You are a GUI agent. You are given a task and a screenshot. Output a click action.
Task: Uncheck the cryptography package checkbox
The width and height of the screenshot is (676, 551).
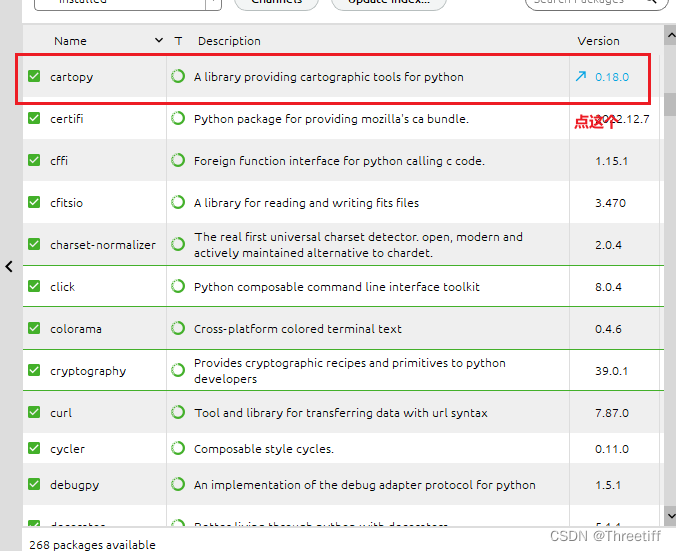tap(34, 370)
